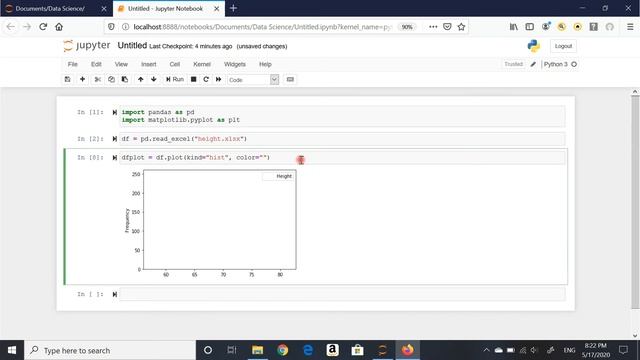The width and height of the screenshot is (640, 360).
Task: Click into the df.plot code cell
Action: point(342,158)
